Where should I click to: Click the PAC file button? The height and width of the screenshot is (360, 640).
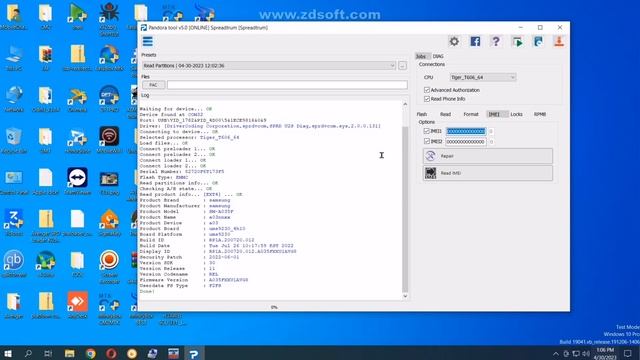pos(153,85)
